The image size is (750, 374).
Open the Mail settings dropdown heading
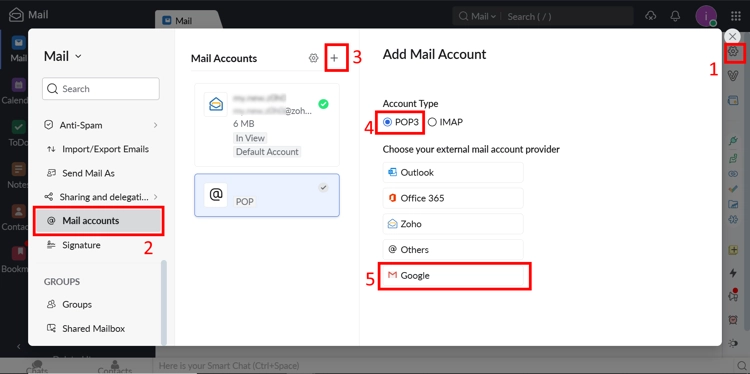tap(63, 56)
